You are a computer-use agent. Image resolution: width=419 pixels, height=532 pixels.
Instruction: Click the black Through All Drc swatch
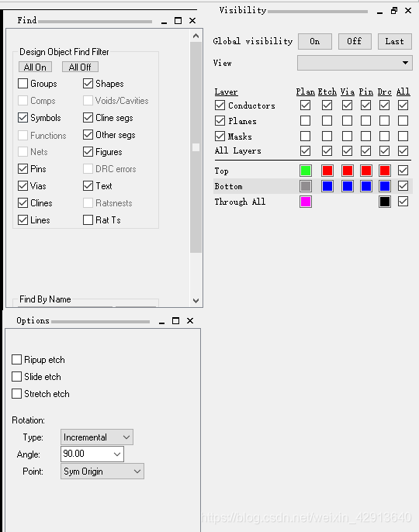(385, 202)
